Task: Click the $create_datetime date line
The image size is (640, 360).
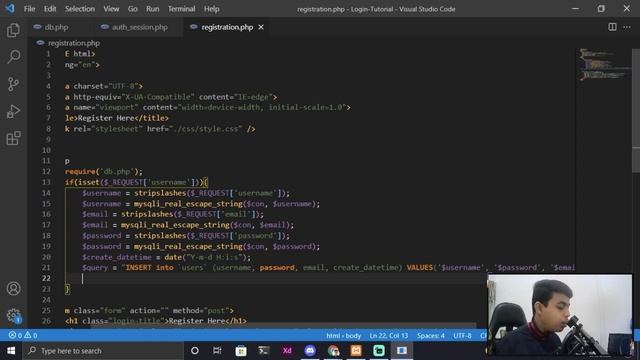Action: pos(167,257)
